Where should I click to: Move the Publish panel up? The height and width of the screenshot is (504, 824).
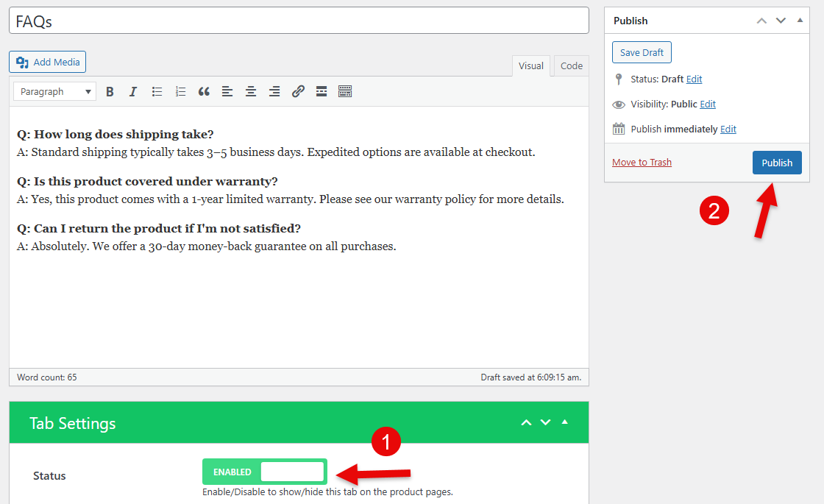click(x=761, y=21)
